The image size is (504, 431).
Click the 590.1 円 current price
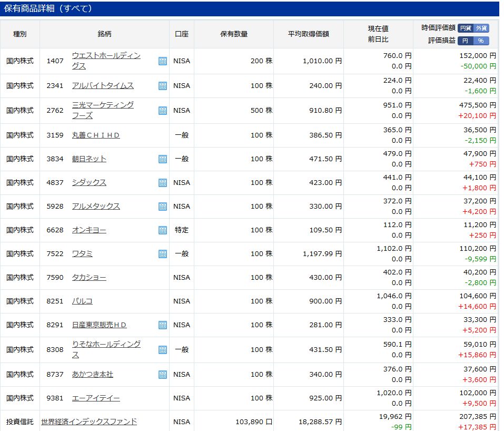coord(397,345)
